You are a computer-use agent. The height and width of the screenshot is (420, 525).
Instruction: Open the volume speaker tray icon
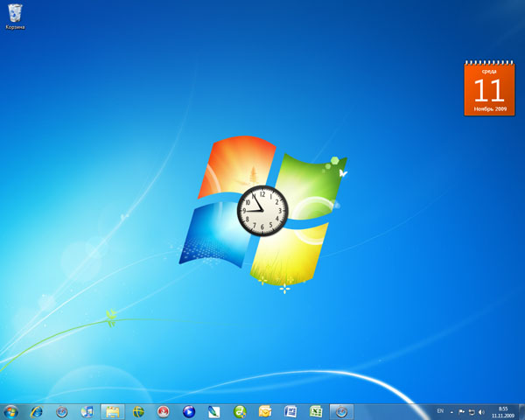click(x=482, y=412)
